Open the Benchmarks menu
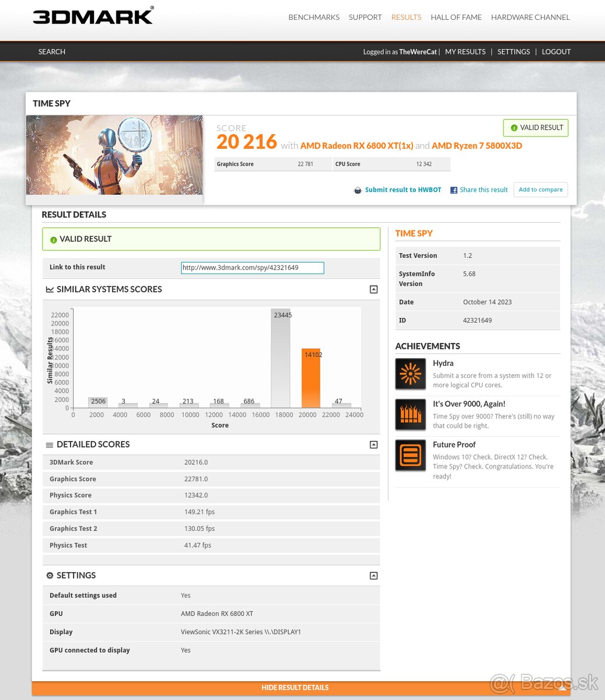The width and height of the screenshot is (605, 700). pos(313,17)
